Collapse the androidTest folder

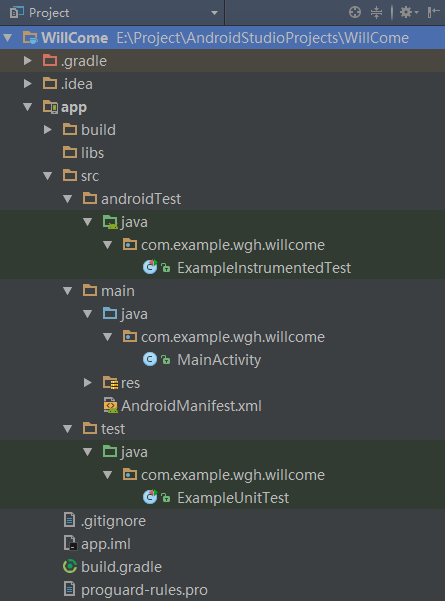[x=68, y=199]
